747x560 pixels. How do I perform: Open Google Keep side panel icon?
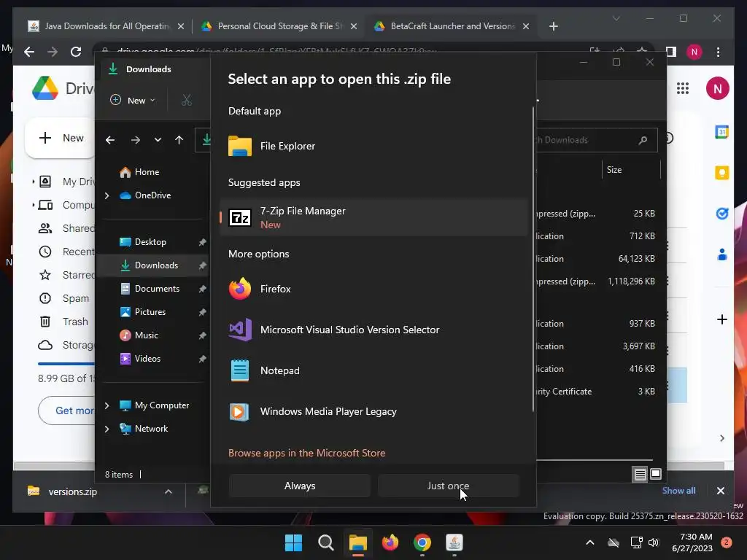pos(721,173)
